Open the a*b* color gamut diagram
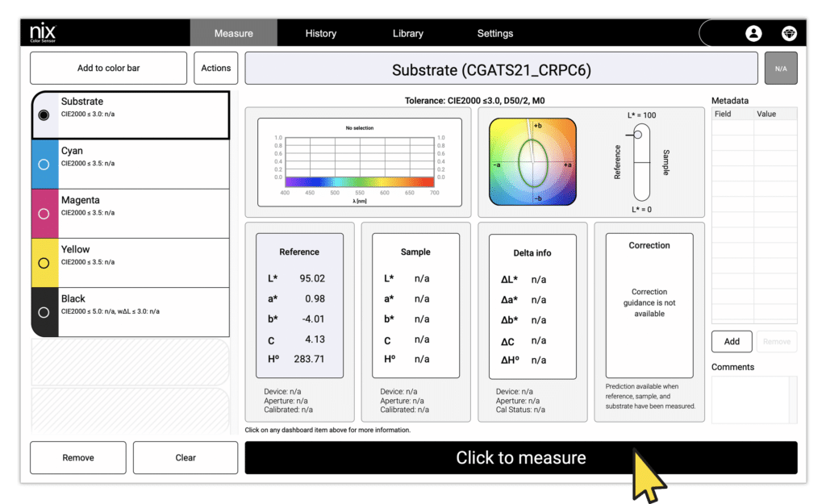This screenshot has width=826, height=504. tap(532, 161)
